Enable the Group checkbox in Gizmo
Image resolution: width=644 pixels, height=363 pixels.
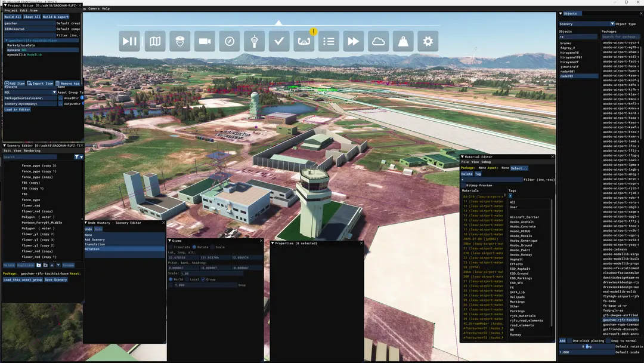point(203,279)
